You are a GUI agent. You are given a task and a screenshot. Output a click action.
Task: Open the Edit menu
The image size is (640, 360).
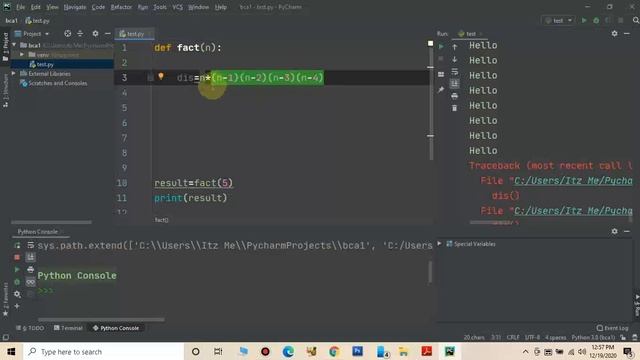pos(36,7)
